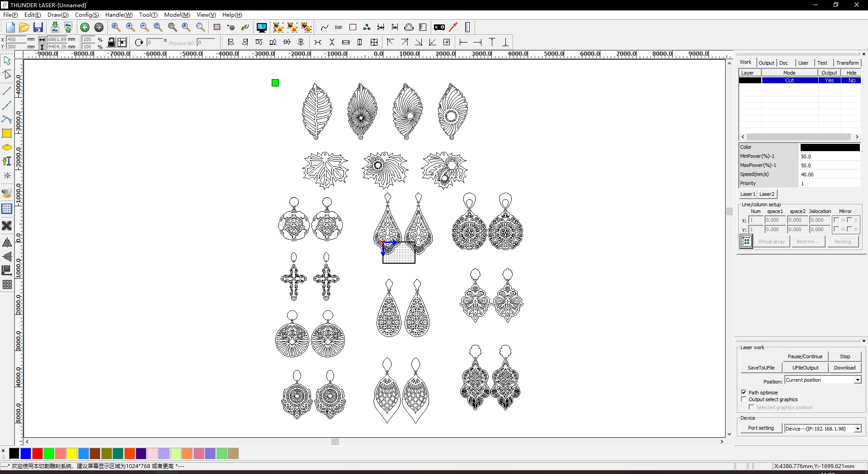Switch to the Transform tab
Viewport: 868px width, 474px height.
point(847,63)
